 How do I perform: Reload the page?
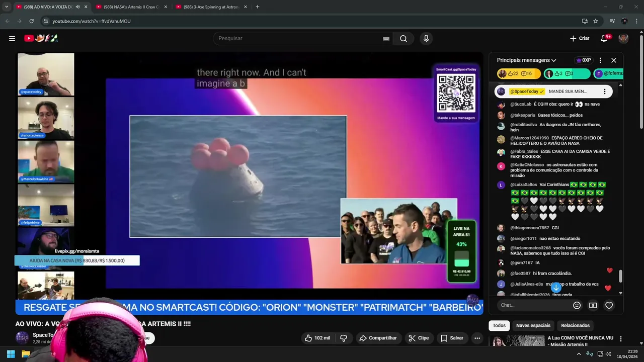tap(31, 21)
